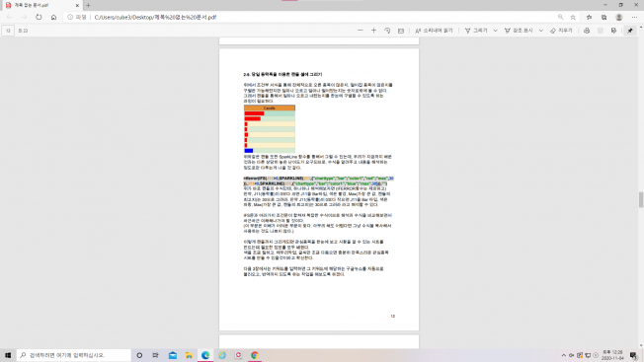The image size is (644, 362).
Task: Click the Windows taskbar search box
Action: 74,355
